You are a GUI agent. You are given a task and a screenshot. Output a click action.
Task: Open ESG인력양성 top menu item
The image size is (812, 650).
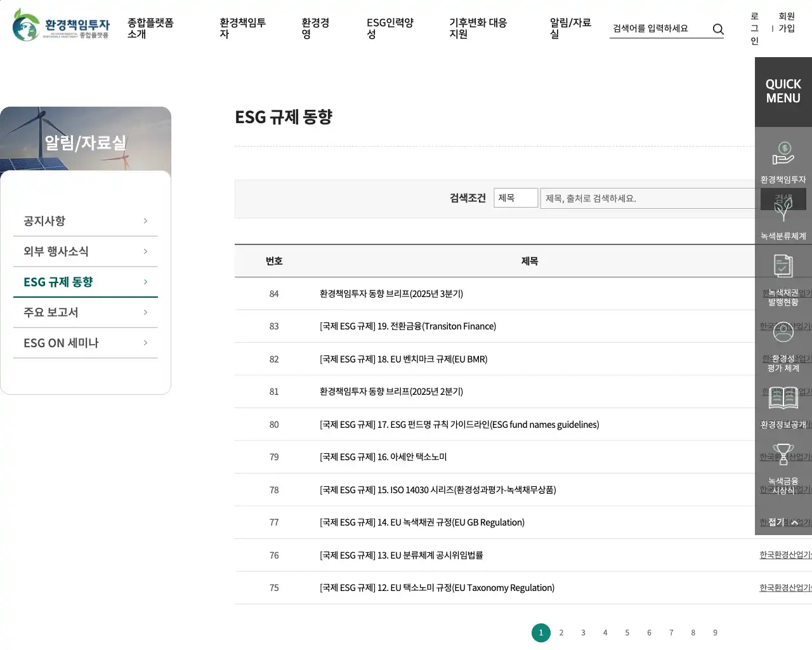click(x=390, y=29)
